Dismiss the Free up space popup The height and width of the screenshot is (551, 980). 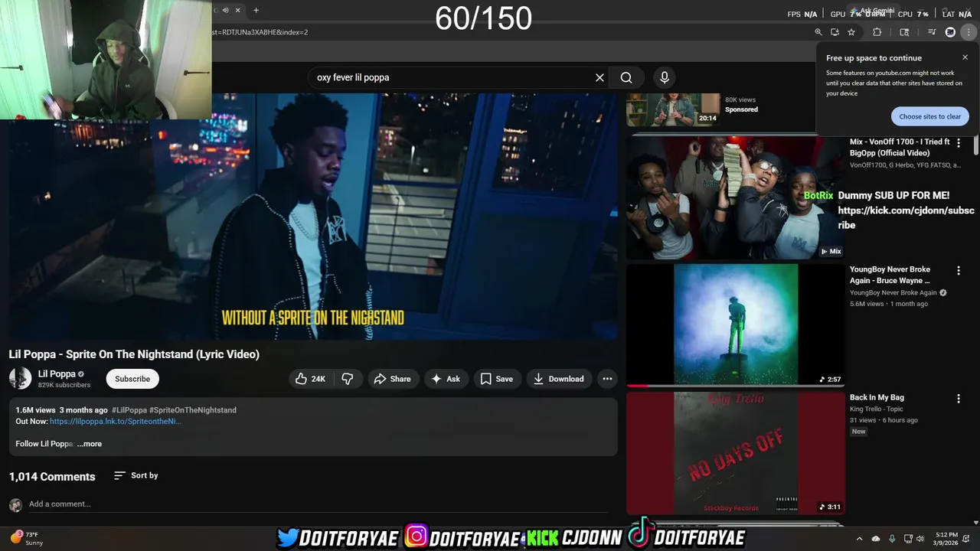[965, 57]
